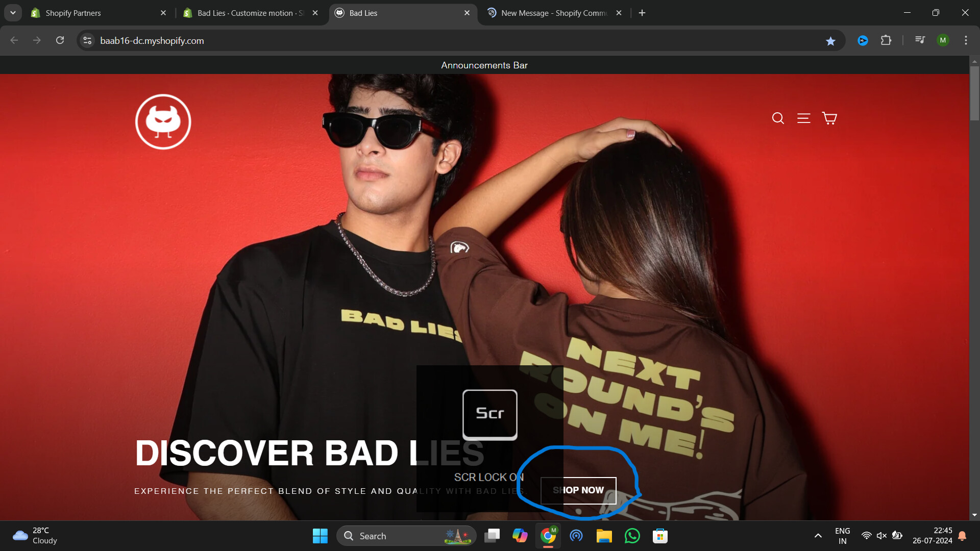The width and height of the screenshot is (980, 551).
Task: Close the Customize motion tab
Action: (x=315, y=13)
